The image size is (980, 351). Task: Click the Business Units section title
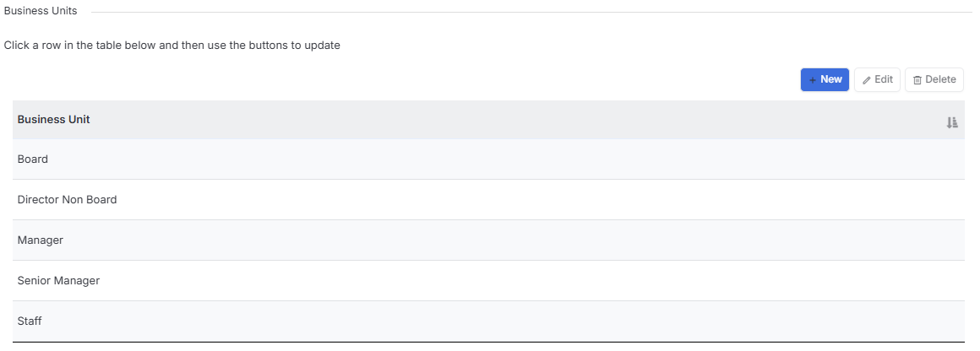tap(41, 11)
